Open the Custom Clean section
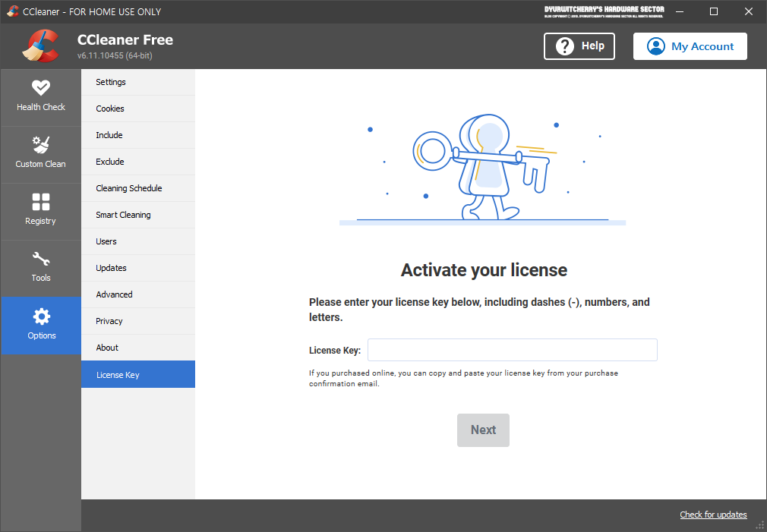Viewport: 767px width, 532px height. [x=40, y=155]
